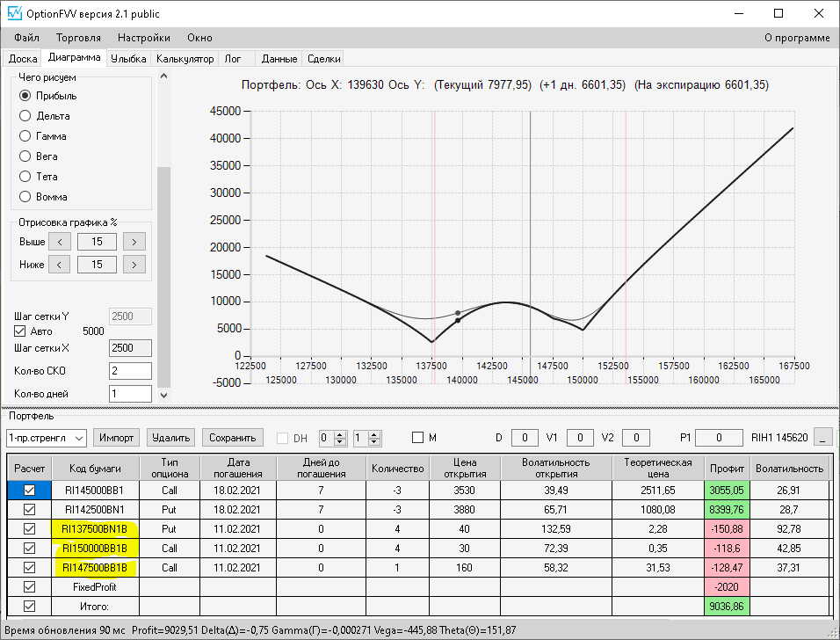This screenshot has height=640, width=840.
Task: Select the Вега radio button
Action: 25,156
